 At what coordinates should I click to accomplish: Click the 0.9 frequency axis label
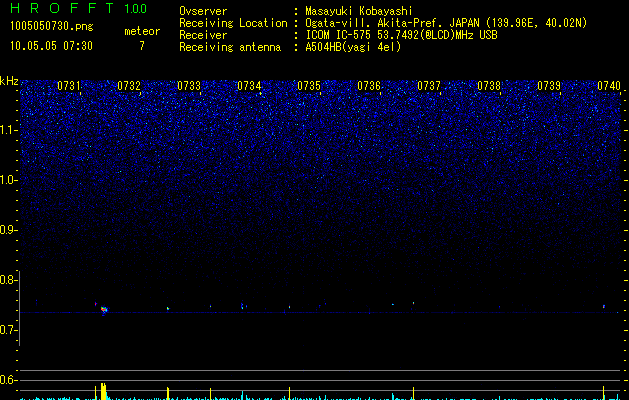(x=10, y=230)
